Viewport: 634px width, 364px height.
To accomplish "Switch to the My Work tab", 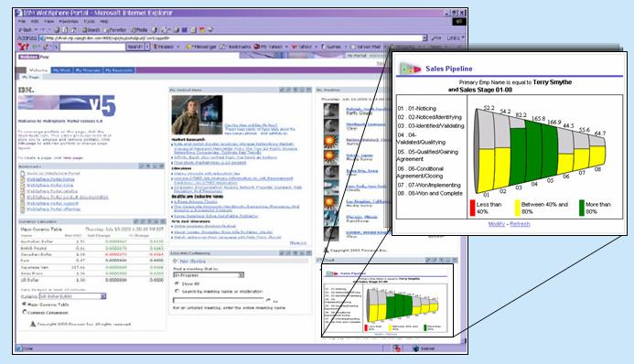I will coord(61,70).
